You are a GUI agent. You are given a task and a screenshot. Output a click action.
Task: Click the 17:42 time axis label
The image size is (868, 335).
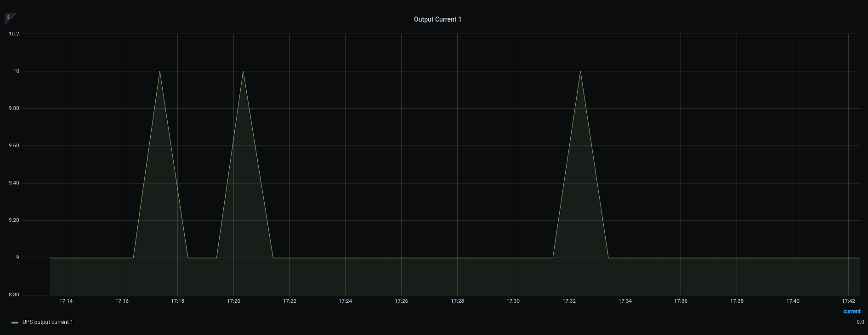click(x=849, y=301)
